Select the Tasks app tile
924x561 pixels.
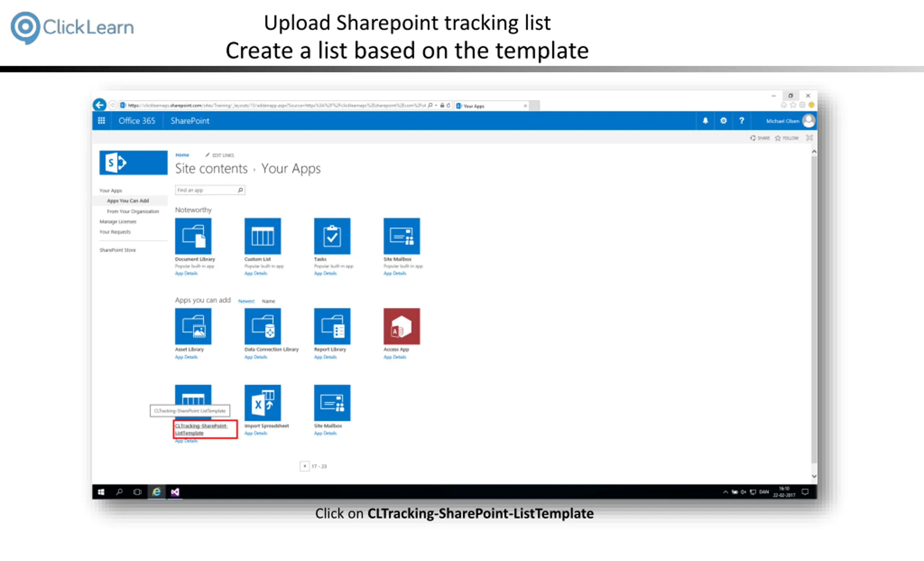(332, 236)
